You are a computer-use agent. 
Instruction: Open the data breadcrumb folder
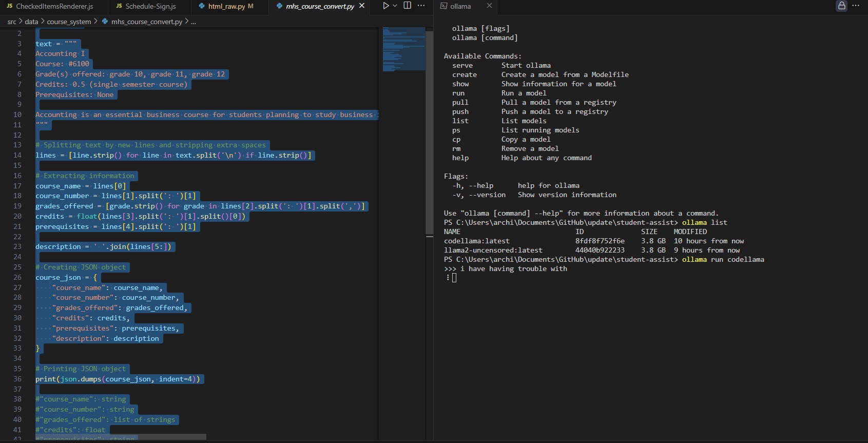click(31, 22)
